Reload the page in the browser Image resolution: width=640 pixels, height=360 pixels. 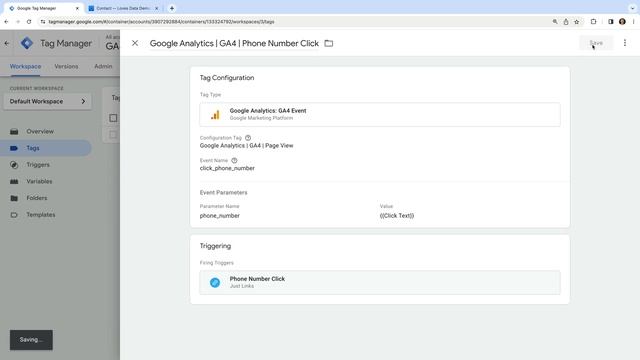(29, 22)
